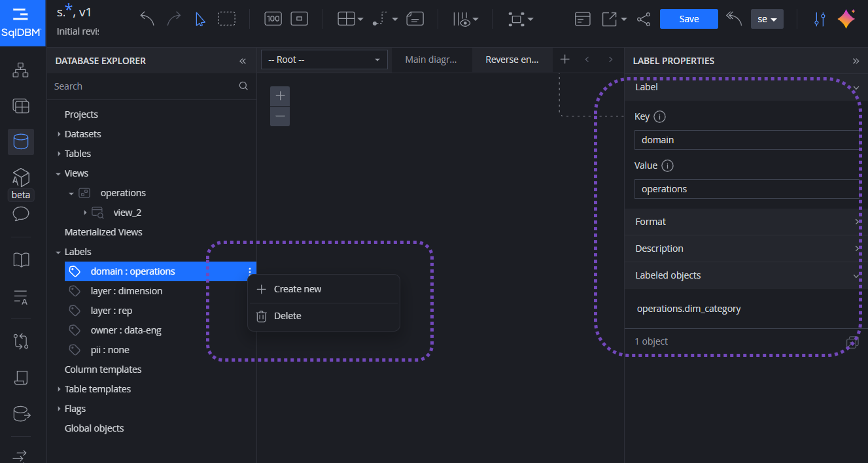Launch the AI sparkle assistant
The width and height of the screenshot is (868, 463).
tap(846, 19)
